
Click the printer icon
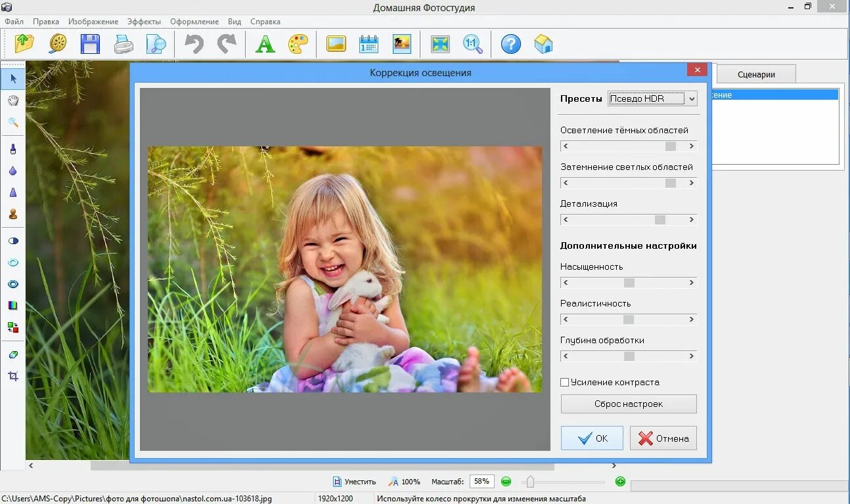click(x=123, y=44)
